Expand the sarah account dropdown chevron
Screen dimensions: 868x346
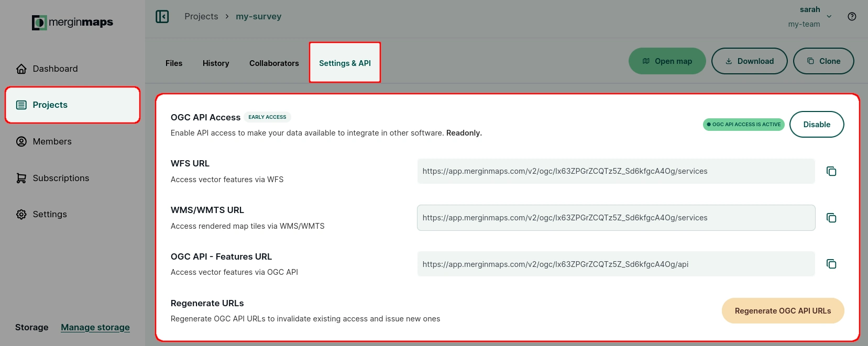[x=829, y=17]
